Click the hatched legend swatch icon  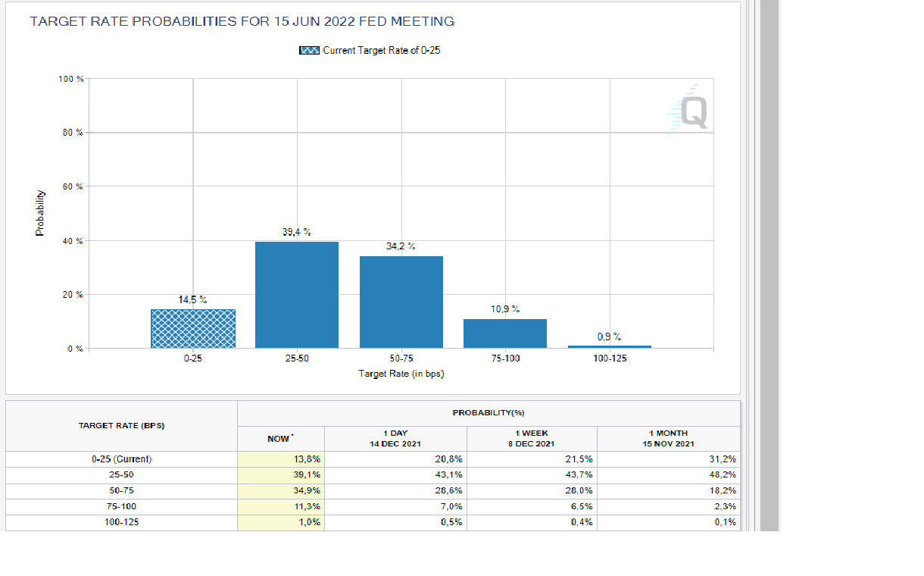[x=310, y=51]
